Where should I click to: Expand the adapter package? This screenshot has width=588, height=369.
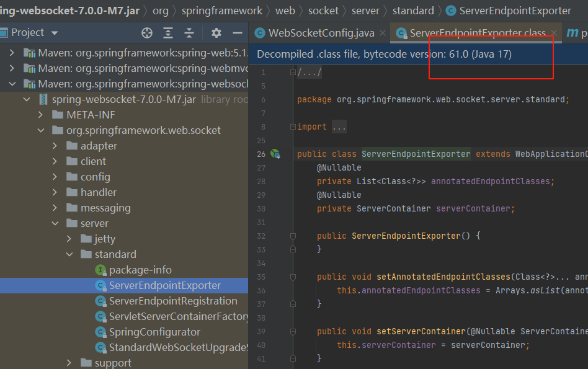point(55,146)
